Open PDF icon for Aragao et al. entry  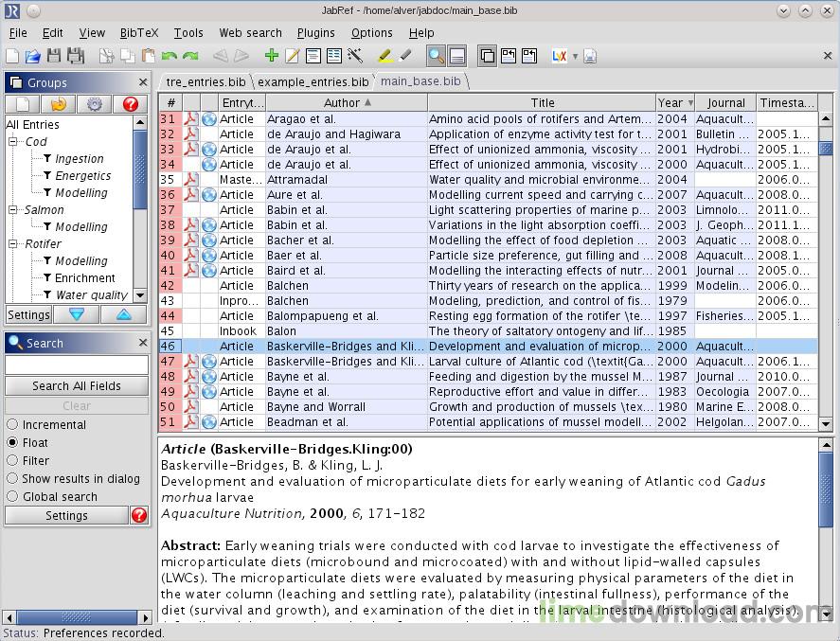click(190, 119)
